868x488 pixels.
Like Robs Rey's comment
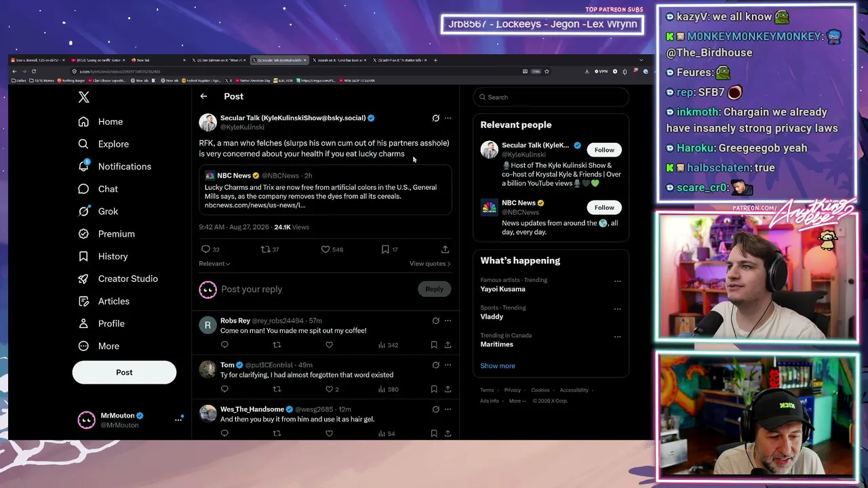point(329,345)
